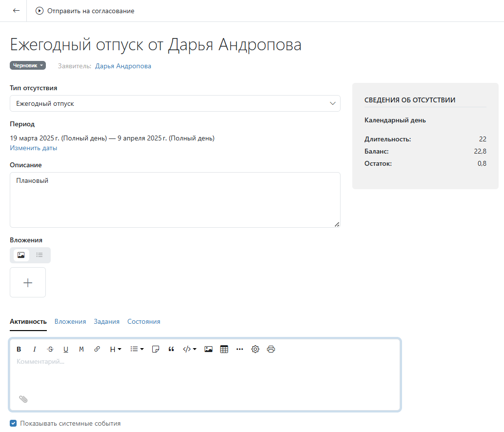The image size is (504, 432).
Task: Expand the 'Черновик' status dropdown
Action: click(x=27, y=65)
